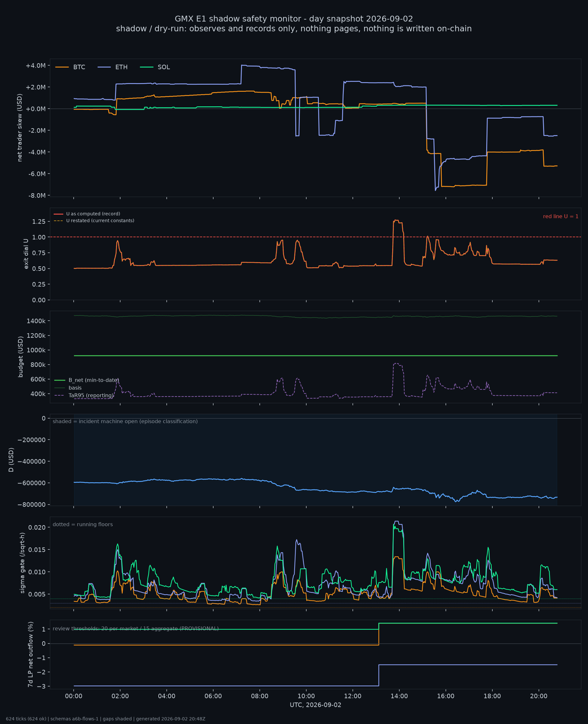Click the 'dotted = running floors' note
Viewport: 588px width, 724px height.
[x=83, y=525]
